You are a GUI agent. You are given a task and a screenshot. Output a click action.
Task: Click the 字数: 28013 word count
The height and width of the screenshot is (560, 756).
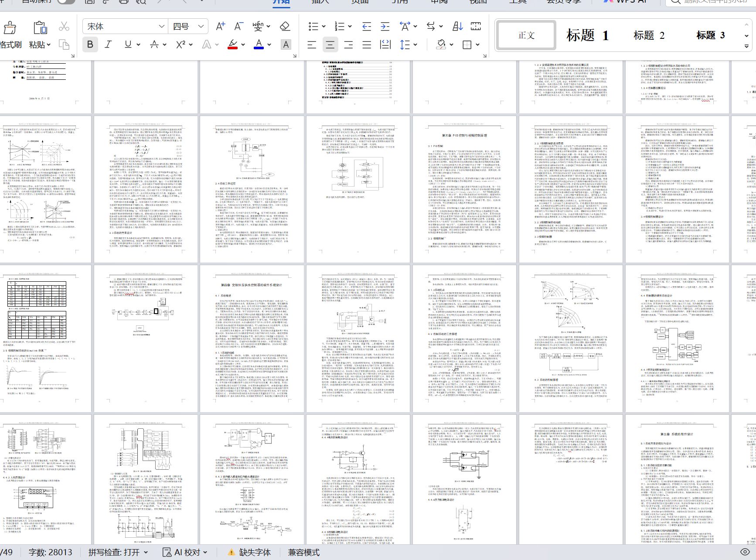51,553
